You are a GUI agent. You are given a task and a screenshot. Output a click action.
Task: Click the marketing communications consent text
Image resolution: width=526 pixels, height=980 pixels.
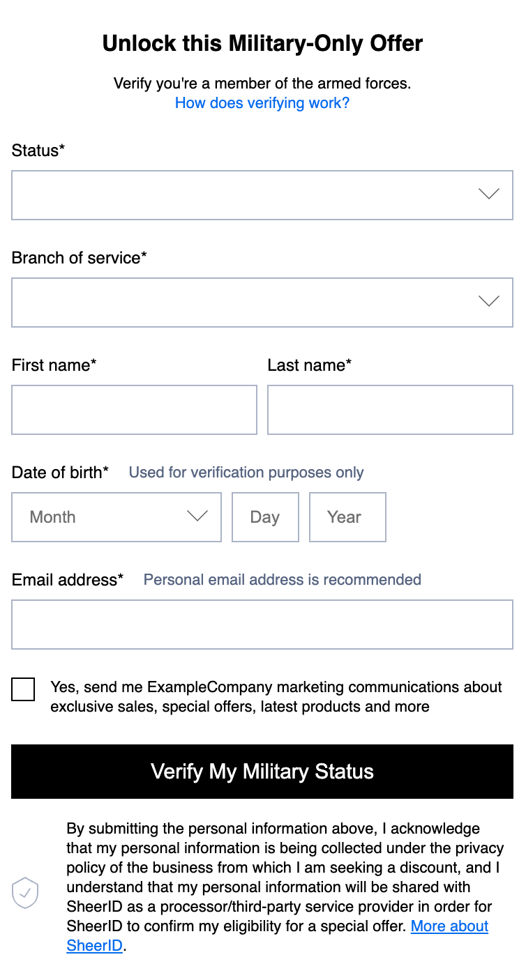click(x=276, y=697)
